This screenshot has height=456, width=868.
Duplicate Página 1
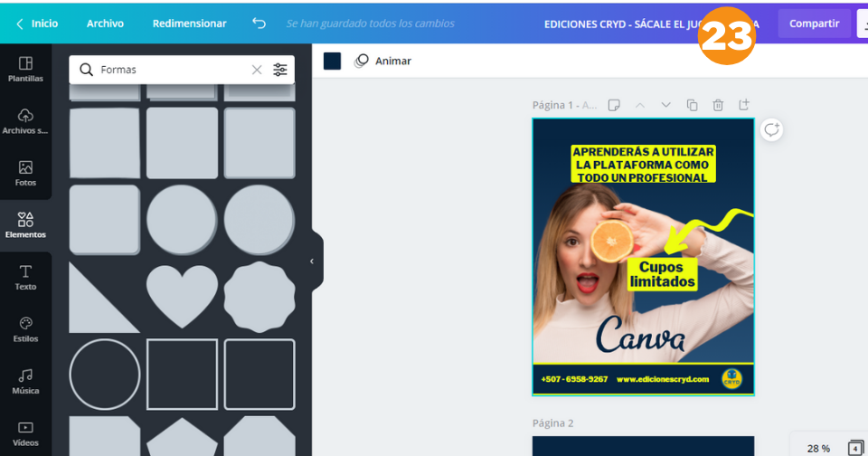692,105
